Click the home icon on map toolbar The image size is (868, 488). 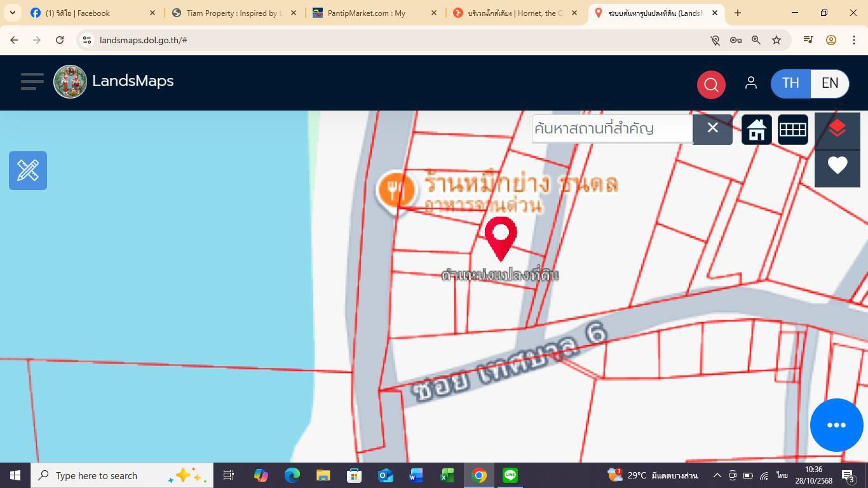756,130
